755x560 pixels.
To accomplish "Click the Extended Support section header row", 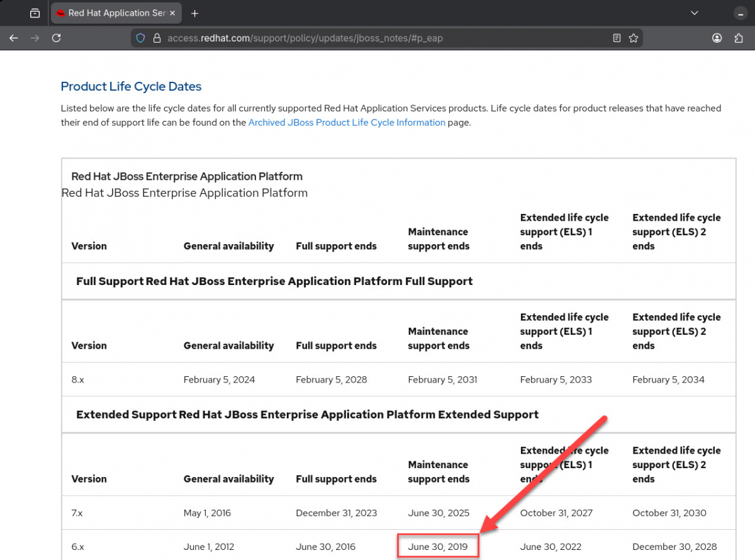I will coord(307,415).
